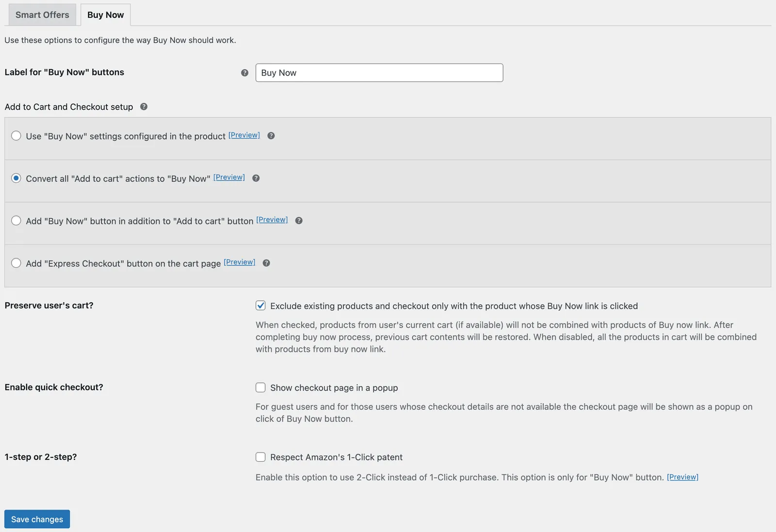Click the 1-step or 2-step? heading
The width and height of the screenshot is (776, 532).
click(x=41, y=457)
